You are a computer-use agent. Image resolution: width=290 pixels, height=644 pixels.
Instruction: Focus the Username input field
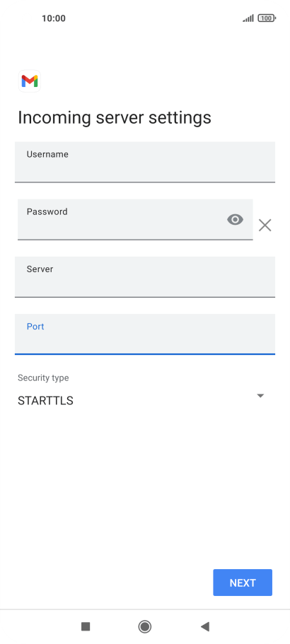145,162
